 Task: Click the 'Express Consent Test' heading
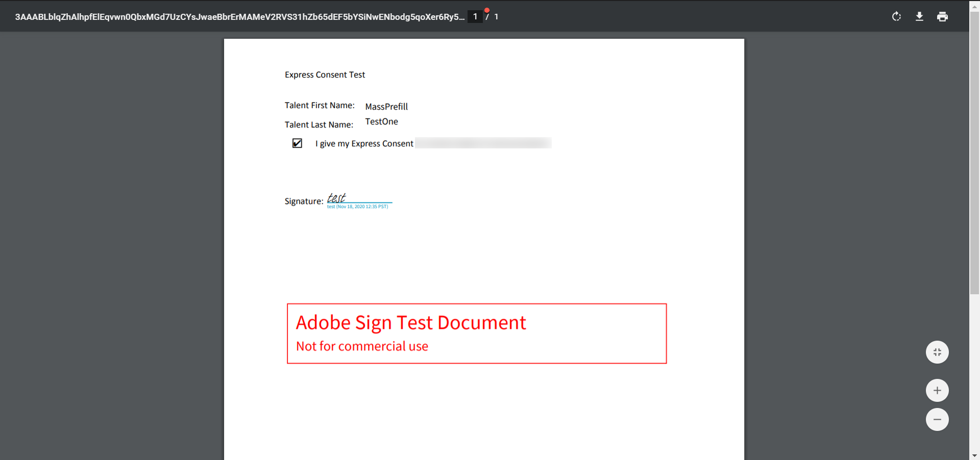coord(325,75)
